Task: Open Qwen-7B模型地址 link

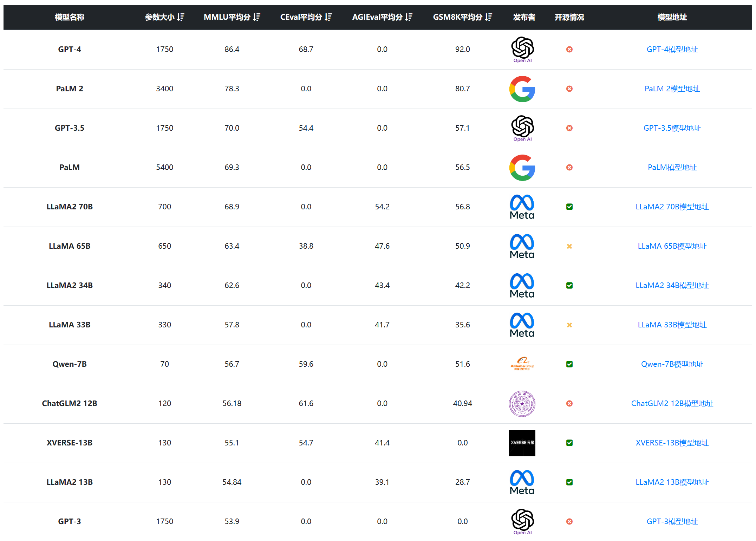Action: (672, 364)
